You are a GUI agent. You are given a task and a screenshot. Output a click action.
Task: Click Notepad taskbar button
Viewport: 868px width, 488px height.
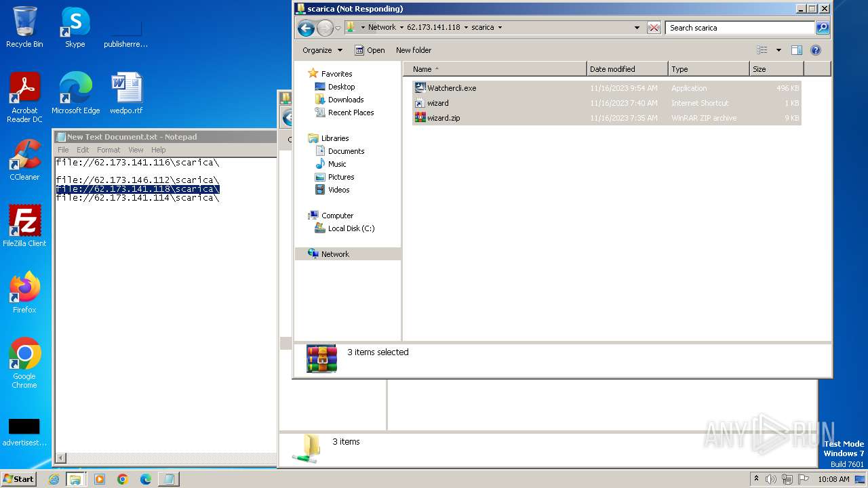tap(169, 479)
